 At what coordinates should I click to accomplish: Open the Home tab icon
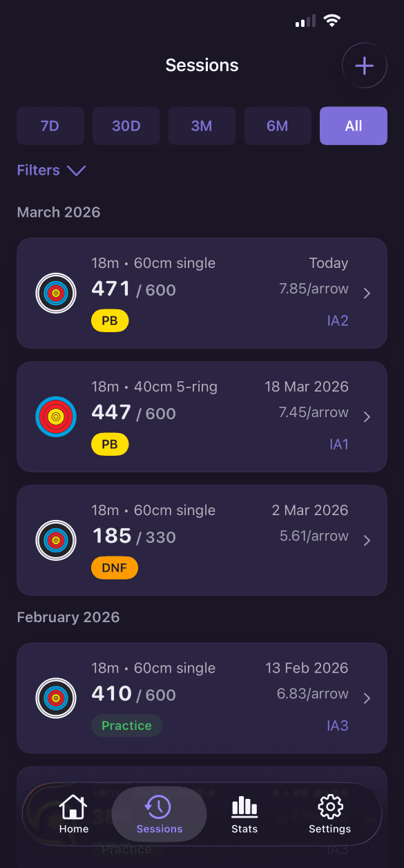[x=73, y=807]
